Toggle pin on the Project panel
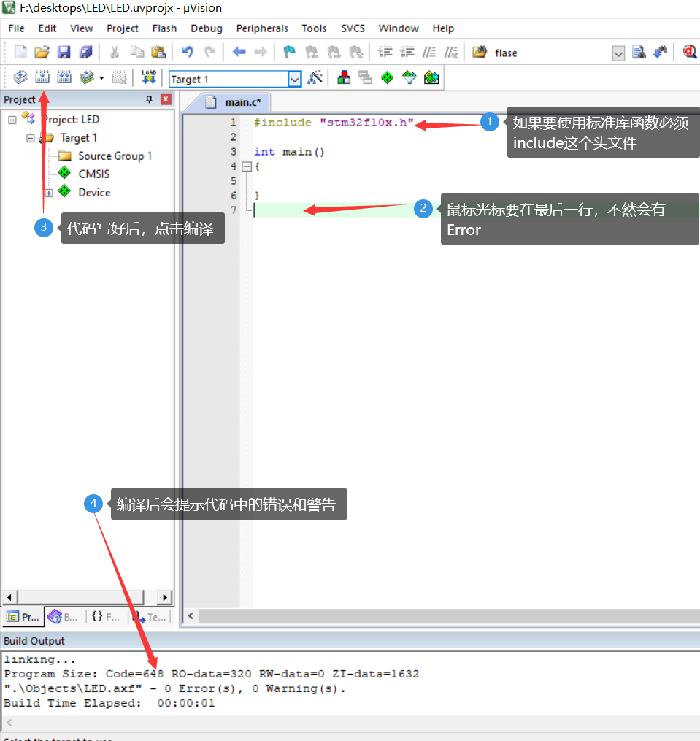 150,99
